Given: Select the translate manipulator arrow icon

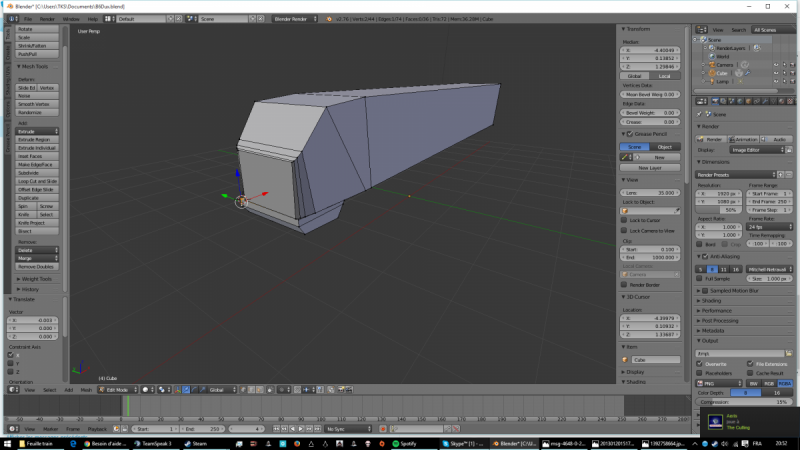Looking at the screenshot, I should (x=187, y=390).
